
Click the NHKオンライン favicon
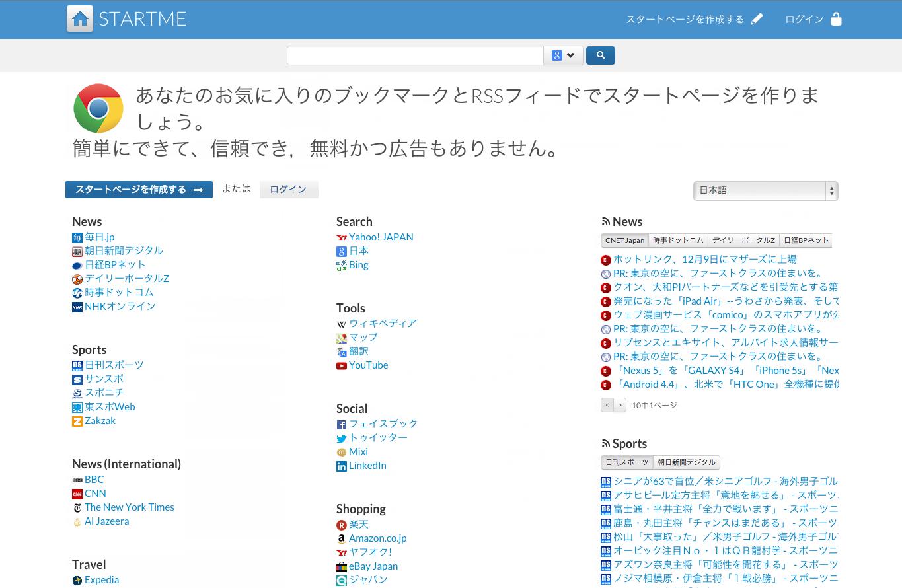(x=77, y=307)
